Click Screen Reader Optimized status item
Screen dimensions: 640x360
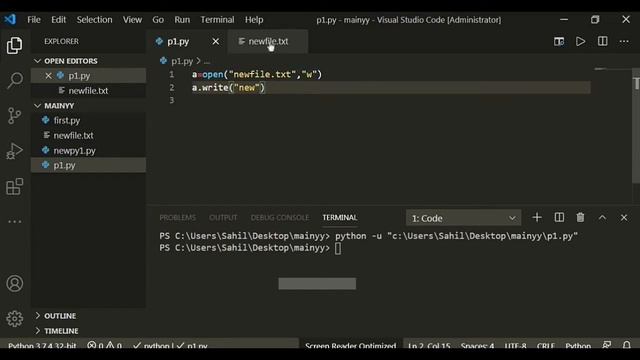tap(350, 346)
